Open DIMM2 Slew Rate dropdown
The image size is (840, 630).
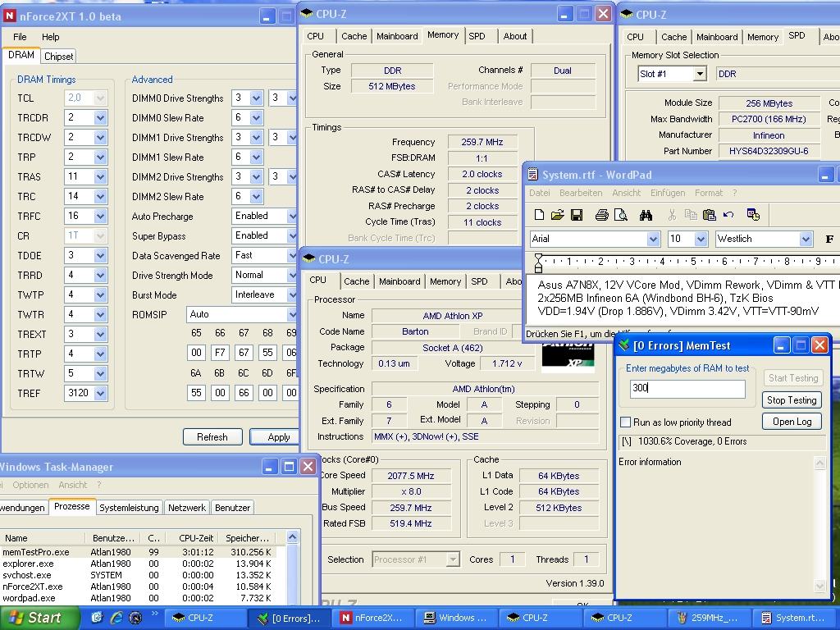coord(256,197)
